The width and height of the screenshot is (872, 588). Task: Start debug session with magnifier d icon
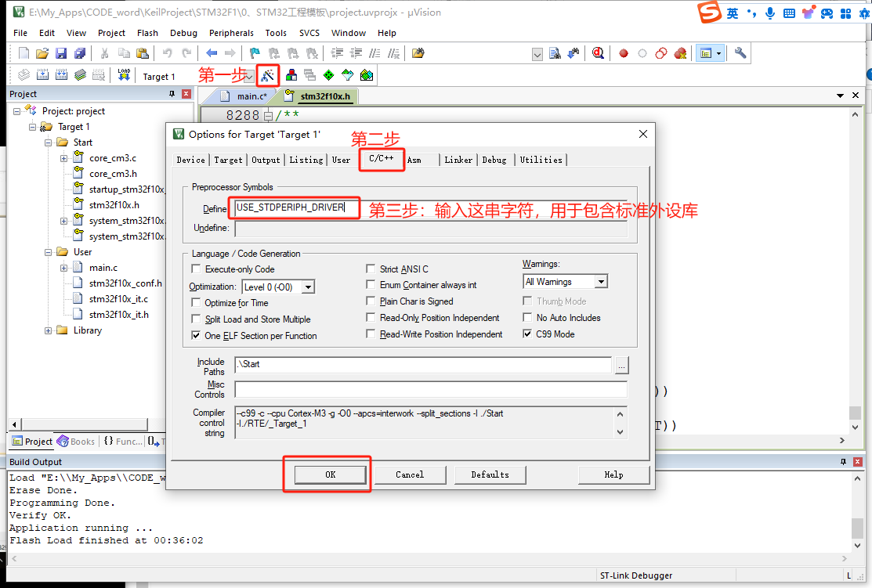599,53
